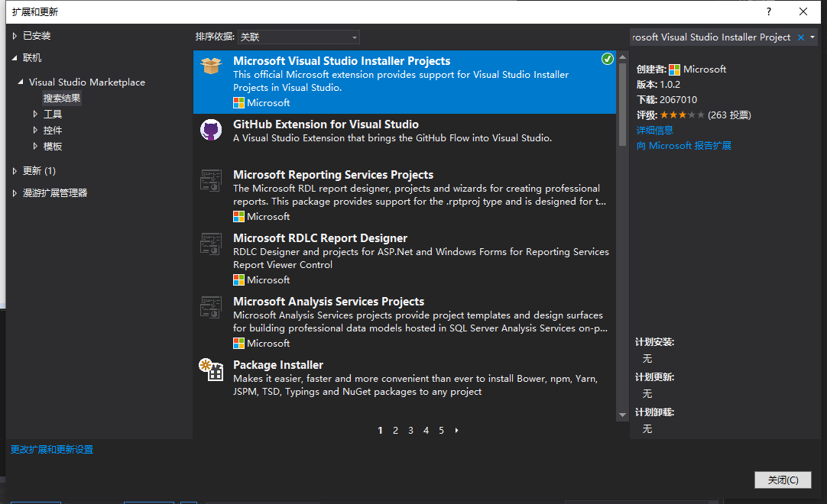Image resolution: width=827 pixels, height=504 pixels.
Task: Select 搜索结果 in the tree
Action: click(62, 99)
